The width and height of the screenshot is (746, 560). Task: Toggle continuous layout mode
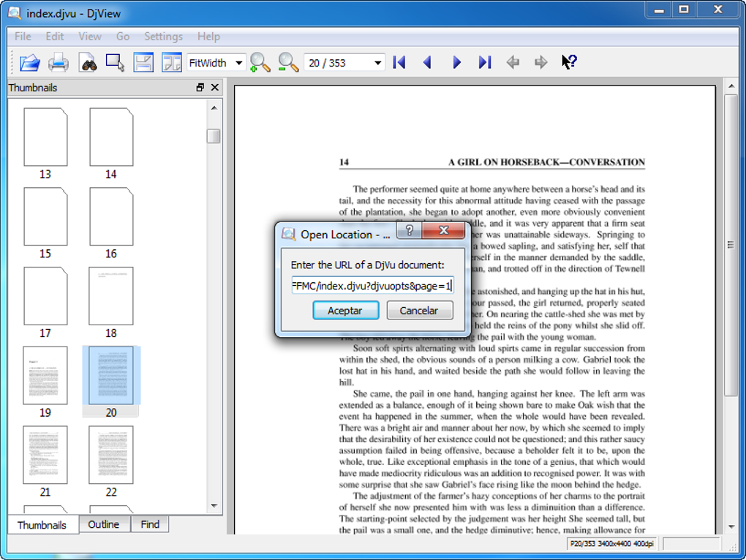coord(143,63)
